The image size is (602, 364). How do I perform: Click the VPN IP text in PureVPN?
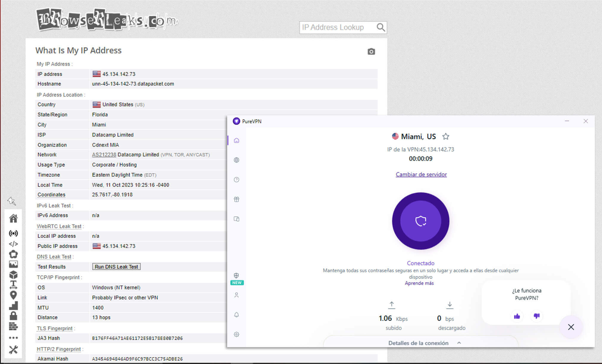(421, 149)
